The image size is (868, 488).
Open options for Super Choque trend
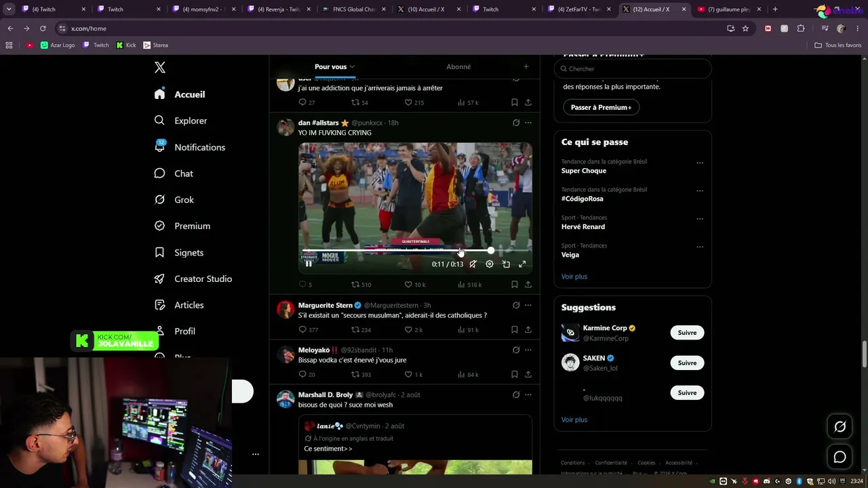coord(700,163)
